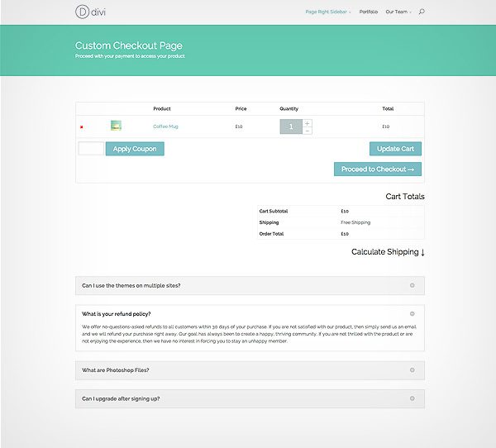Image resolution: width=496 pixels, height=448 pixels.
Task: Expand 'What are Photoshop Files?' toggle
Action: click(250, 370)
